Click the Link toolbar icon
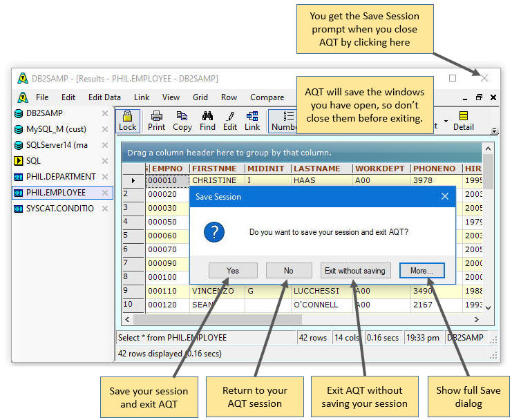The width and height of the screenshot is (512, 420). [252, 121]
